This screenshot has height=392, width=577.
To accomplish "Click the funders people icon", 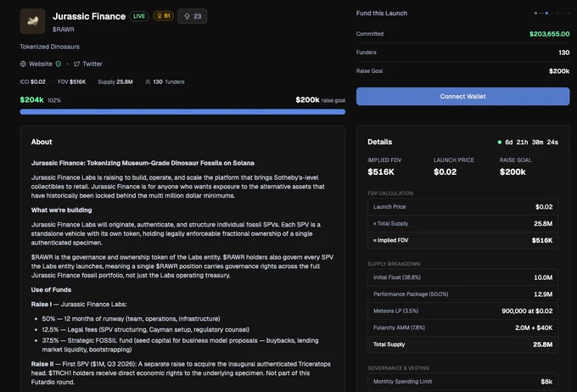I will pos(148,81).
